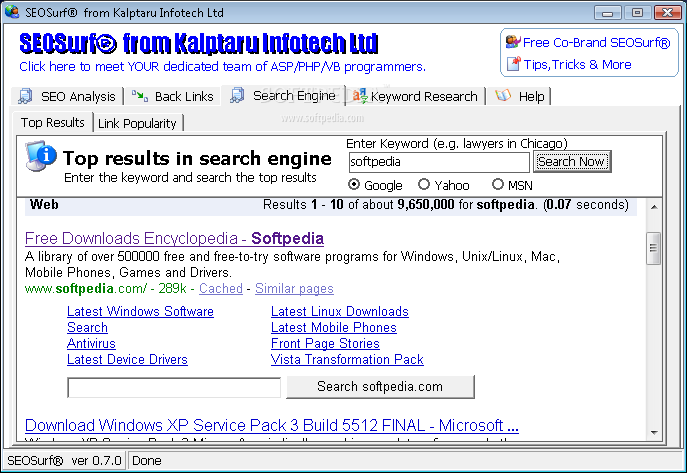This screenshot has width=687, height=473.
Task: Switch to the Link Popularity sub-tab
Action: [138, 124]
